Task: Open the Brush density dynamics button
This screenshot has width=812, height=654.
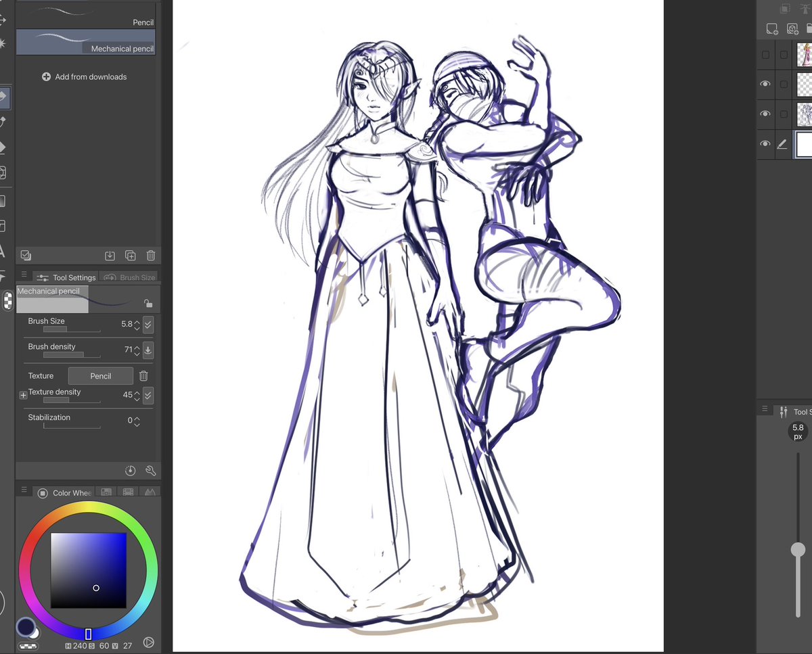Action: pos(148,350)
